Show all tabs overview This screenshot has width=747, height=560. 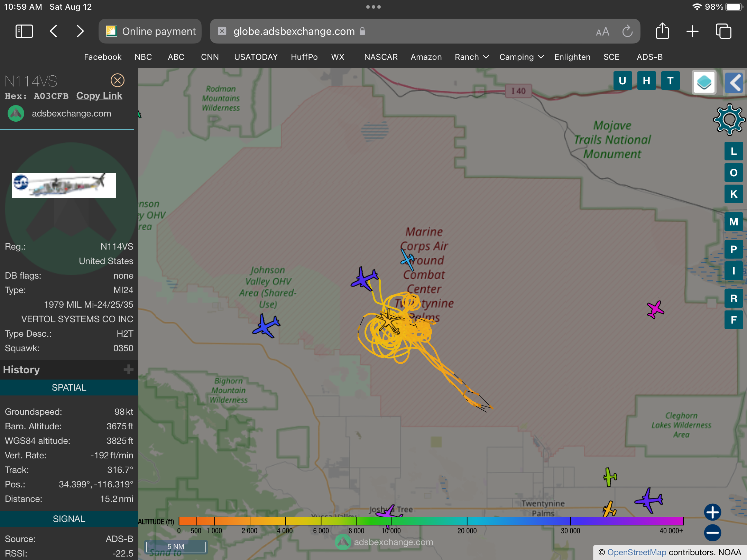pos(723,31)
